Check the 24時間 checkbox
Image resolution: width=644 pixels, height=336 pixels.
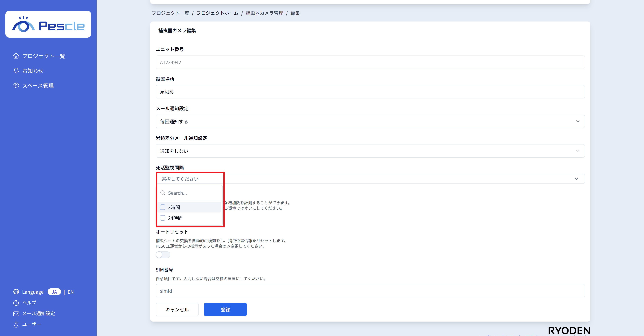pyautogui.click(x=163, y=218)
